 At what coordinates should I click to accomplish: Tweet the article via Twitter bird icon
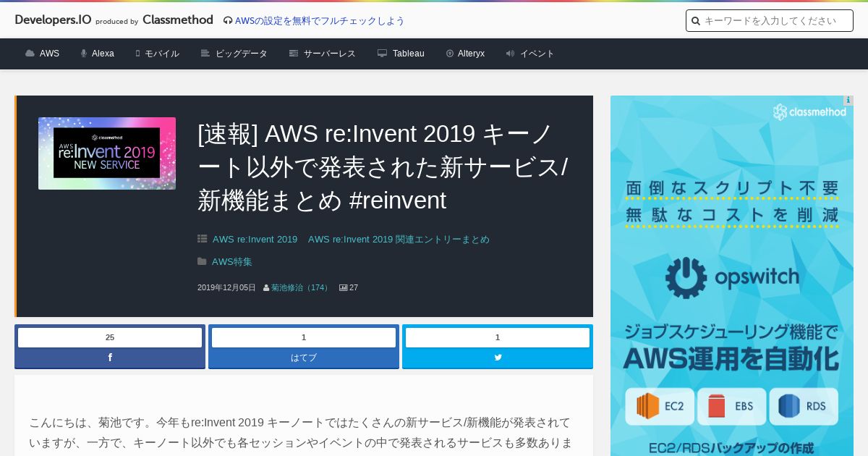pyautogui.click(x=498, y=358)
